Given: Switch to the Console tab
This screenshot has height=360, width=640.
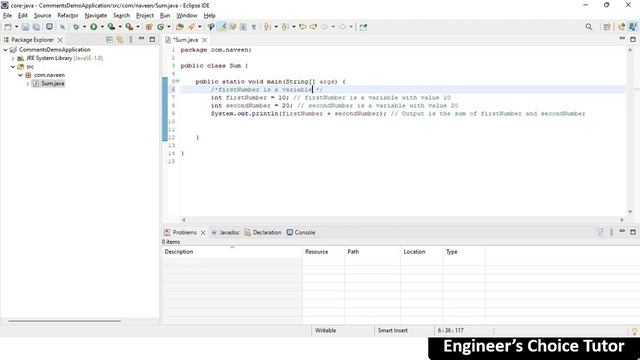Looking at the screenshot, I should point(301,232).
